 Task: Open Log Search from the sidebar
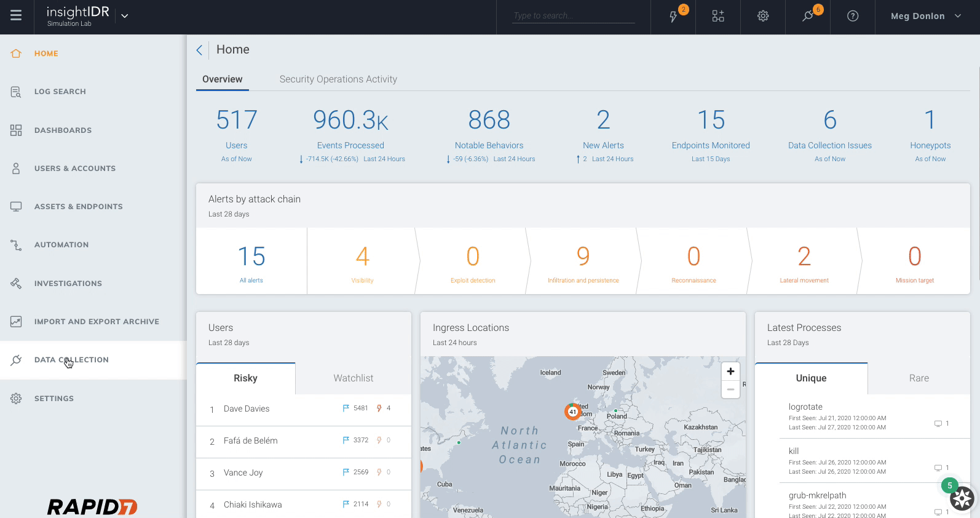tap(60, 92)
